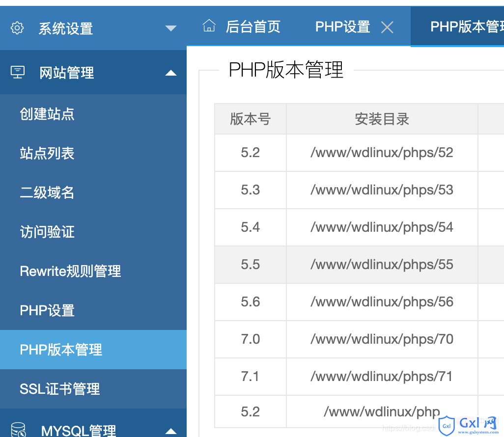Click the PHP版本管理 page heading
The width and height of the screenshot is (504, 437).
point(286,70)
